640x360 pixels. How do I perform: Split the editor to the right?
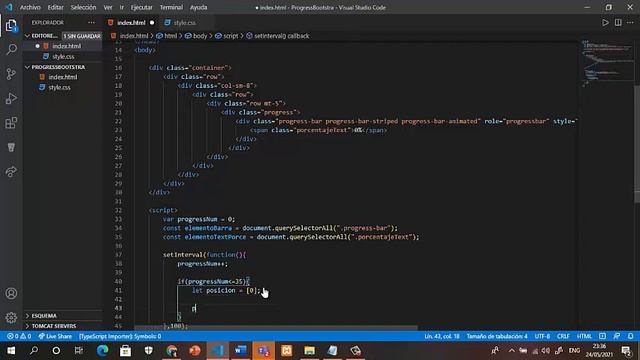[x=618, y=23]
